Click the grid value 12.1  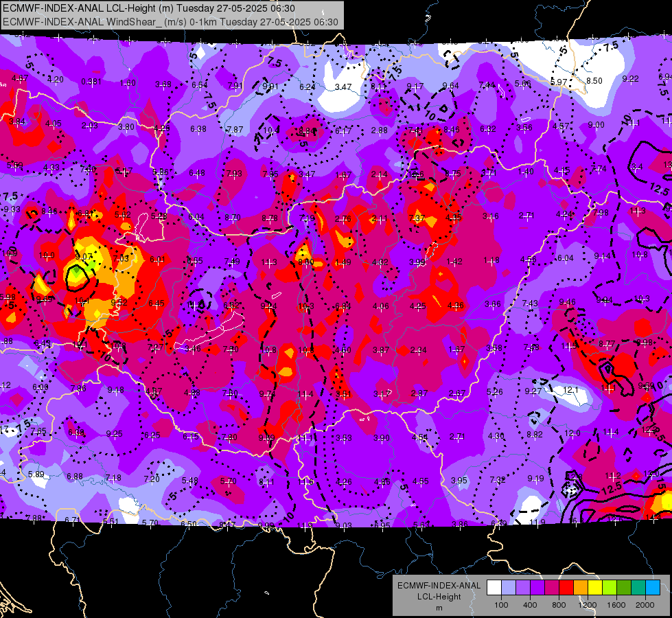[x=570, y=390]
